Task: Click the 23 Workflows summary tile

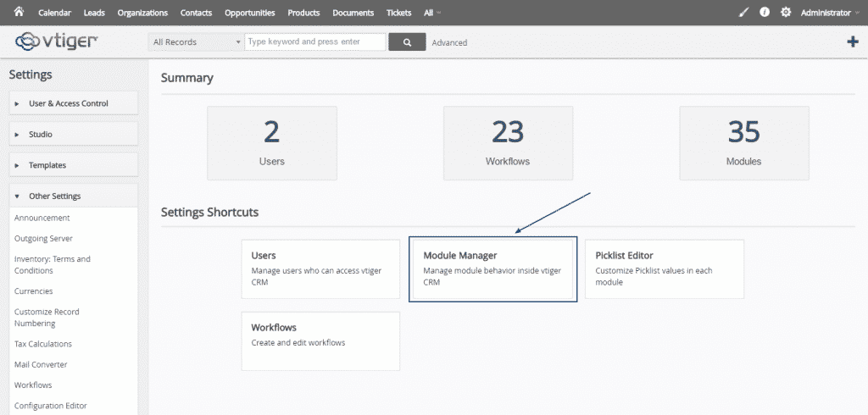Action: [508, 143]
